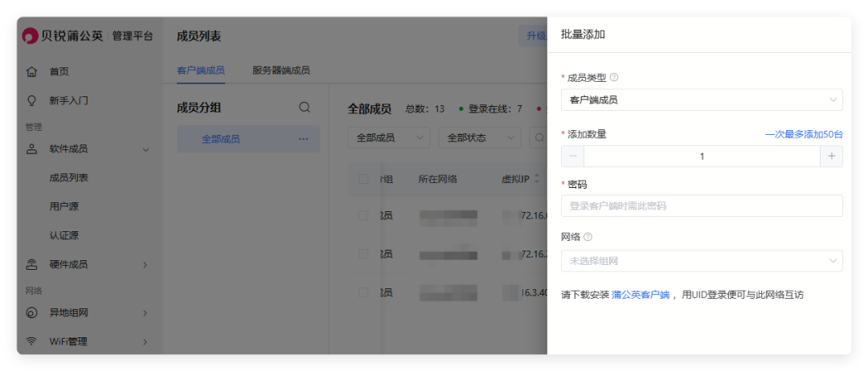Screen dimensions: 868x371
Task: Select the 全部成员 group in 成员分组
Action: tap(248, 140)
